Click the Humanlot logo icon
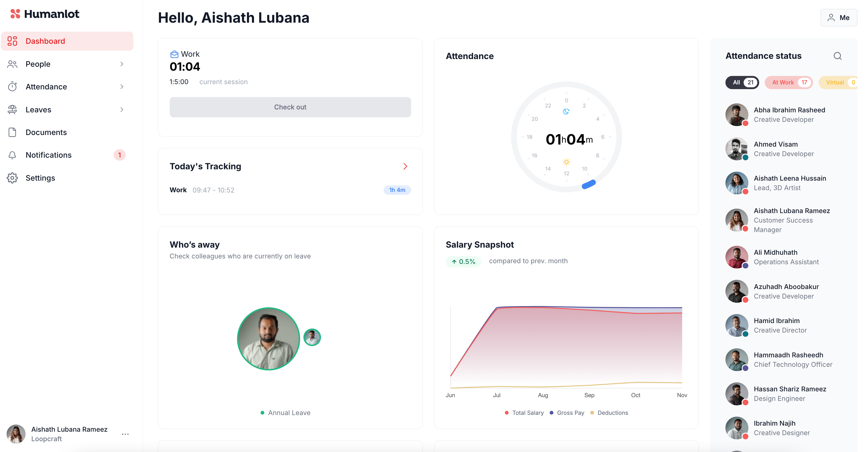Screen dimensions: 868x452 click(x=15, y=14)
